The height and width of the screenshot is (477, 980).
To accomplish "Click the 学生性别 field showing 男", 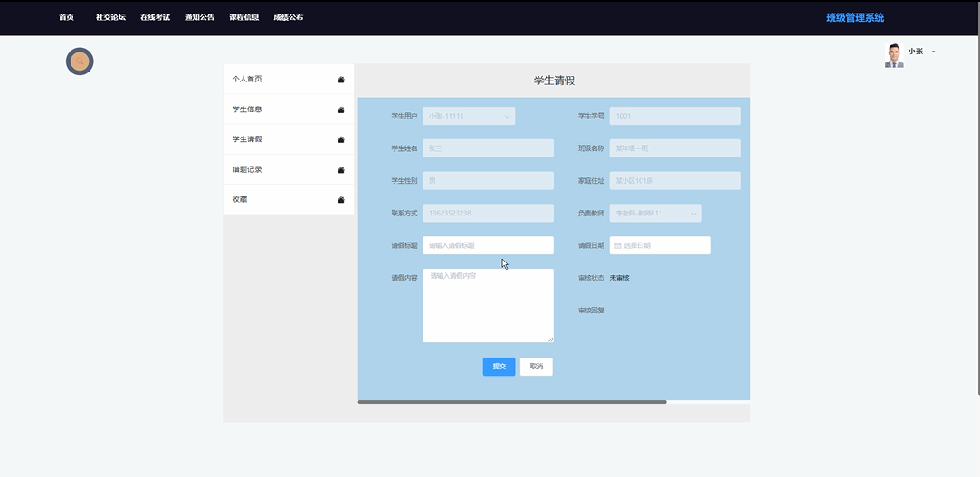I will [488, 181].
